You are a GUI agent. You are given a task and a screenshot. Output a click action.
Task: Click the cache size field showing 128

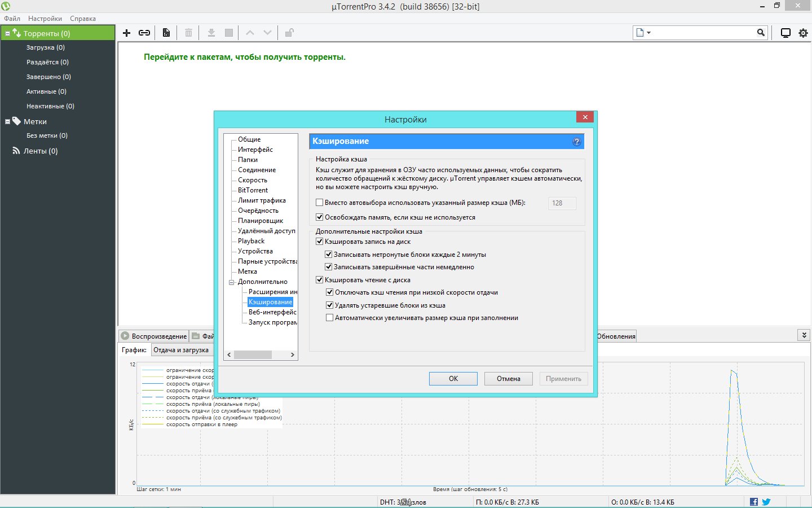[x=562, y=203]
